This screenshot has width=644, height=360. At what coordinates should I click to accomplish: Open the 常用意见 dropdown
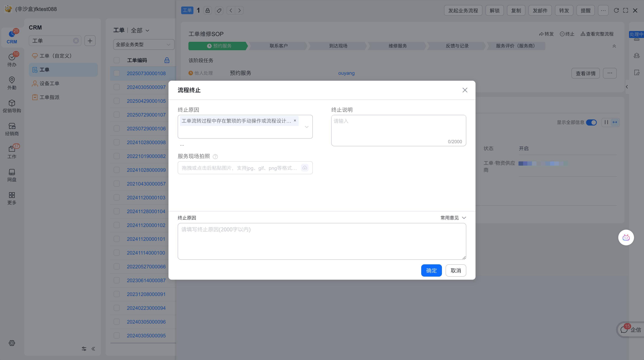pos(453,218)
